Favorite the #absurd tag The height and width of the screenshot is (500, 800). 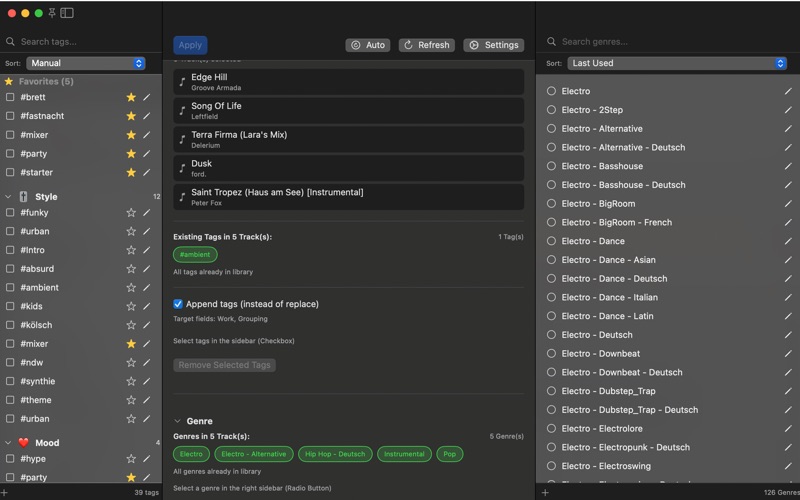click(131, 268)
